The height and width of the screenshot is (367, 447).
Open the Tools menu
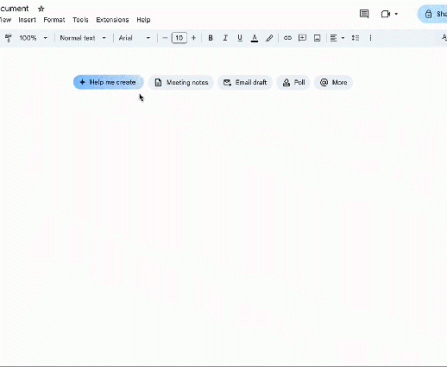click(x=80, y=20)
